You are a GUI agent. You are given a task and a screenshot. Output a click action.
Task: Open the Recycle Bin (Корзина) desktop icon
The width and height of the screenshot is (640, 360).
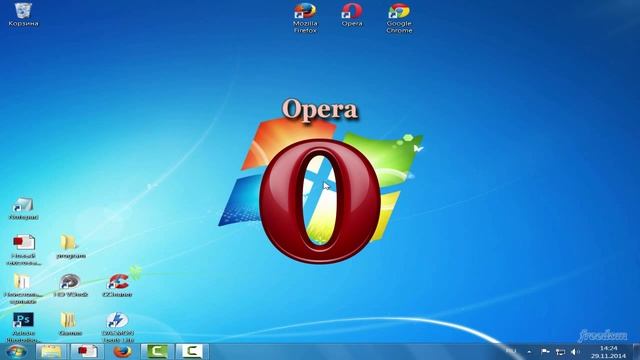(x=23, y=14)
